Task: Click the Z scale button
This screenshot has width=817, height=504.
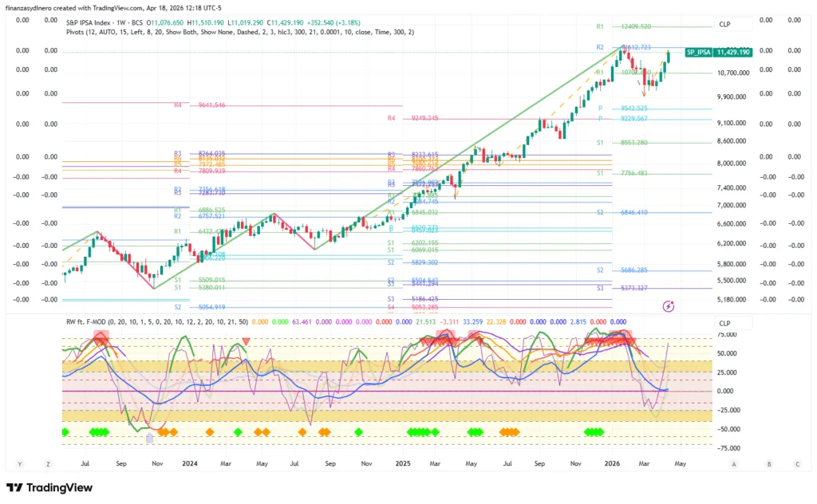Action: [x=48, y=463]
